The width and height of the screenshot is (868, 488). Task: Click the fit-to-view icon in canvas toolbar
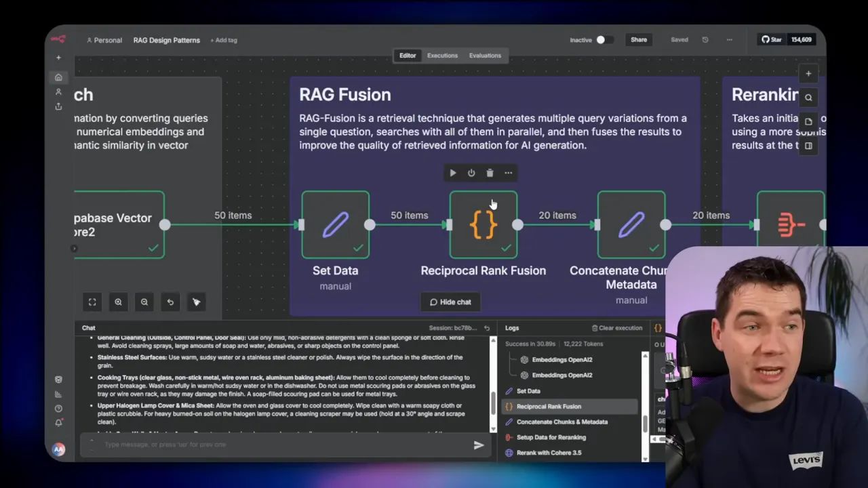click(92, 302)
